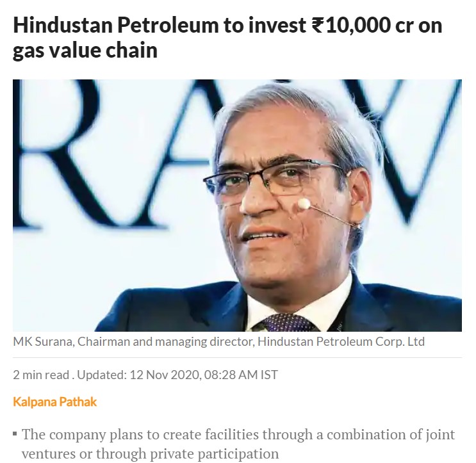
Task: Click the Hindustan Petroleum article headline
Action: pyautogui.click(x=227, y=38)
